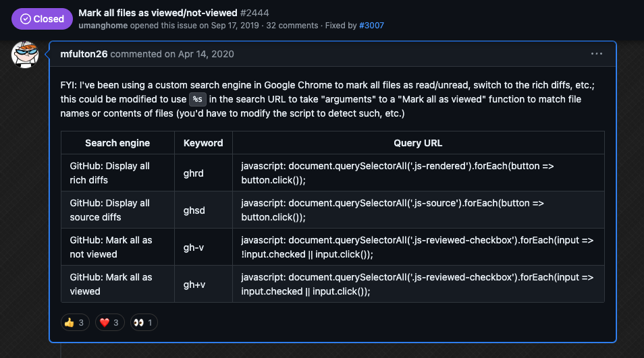Click the gh+v row's query URL cell

(418, 284)
